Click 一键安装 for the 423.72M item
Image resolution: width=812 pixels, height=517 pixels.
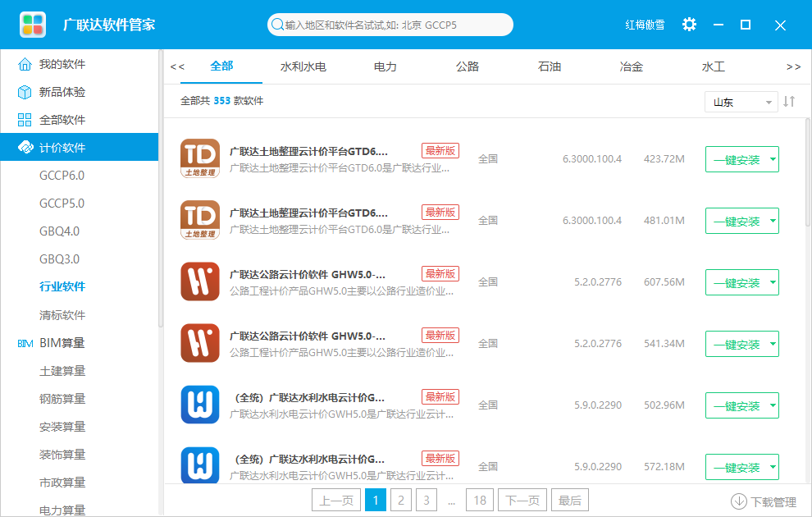tap(737, 159)
